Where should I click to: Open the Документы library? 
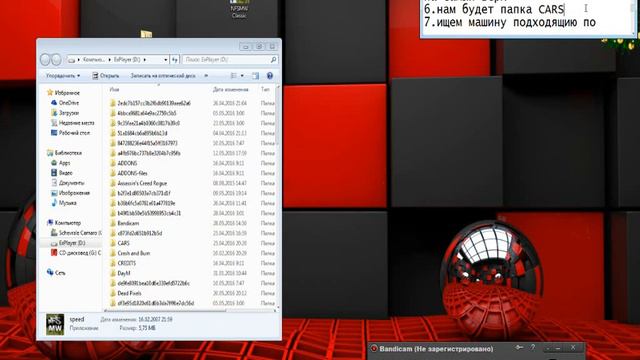coord(67,183)
